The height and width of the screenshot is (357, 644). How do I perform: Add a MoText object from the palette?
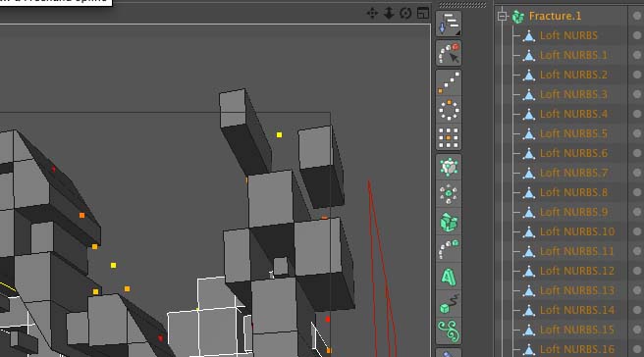(x=449, y=277)
